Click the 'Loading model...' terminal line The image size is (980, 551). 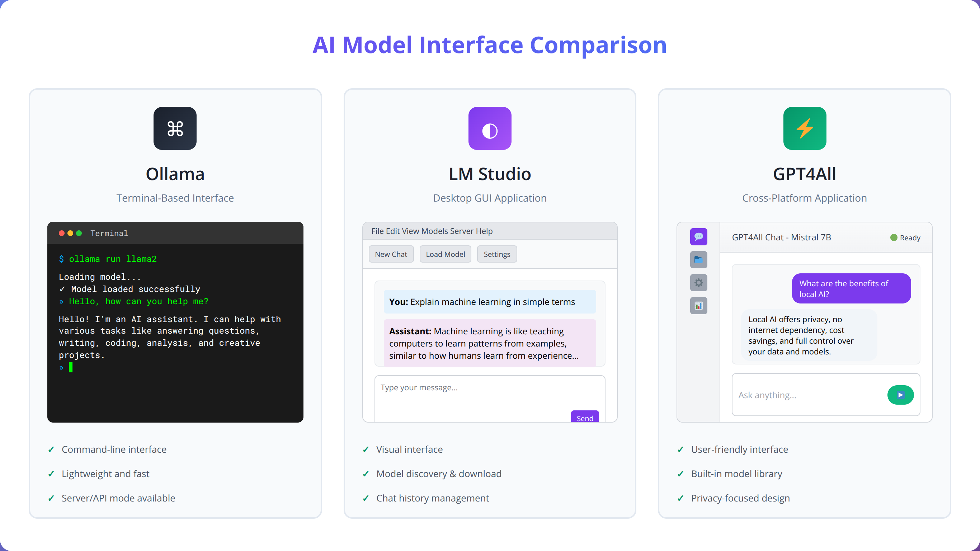pos(100,277)
